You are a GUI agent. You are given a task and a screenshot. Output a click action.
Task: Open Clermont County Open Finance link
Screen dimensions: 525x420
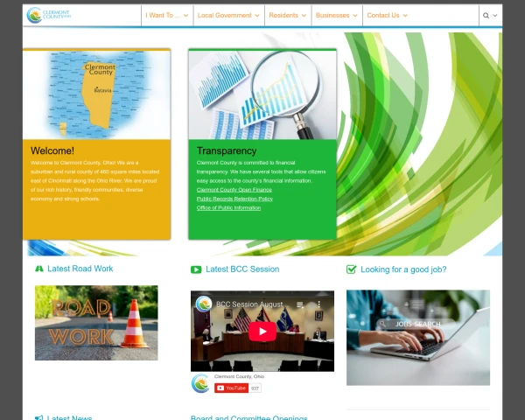234,190
